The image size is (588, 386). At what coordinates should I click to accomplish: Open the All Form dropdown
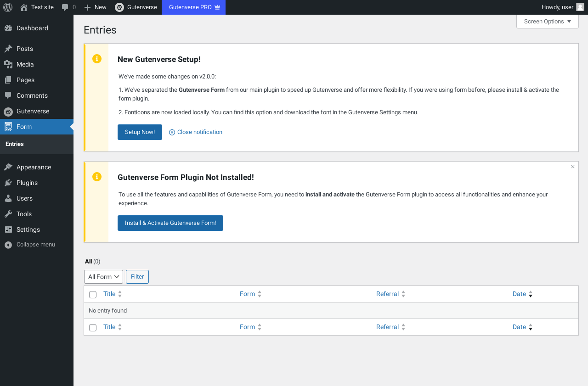pyautogui.click(x=103, y=277)
